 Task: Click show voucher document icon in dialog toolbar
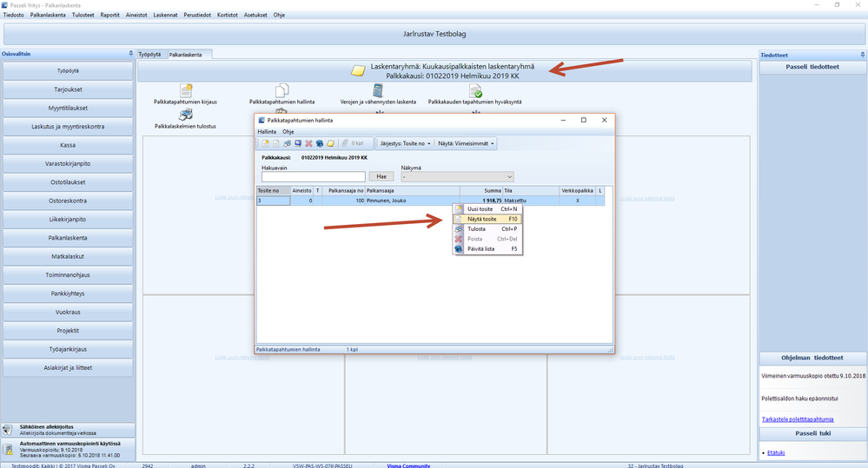click(276, 143)
